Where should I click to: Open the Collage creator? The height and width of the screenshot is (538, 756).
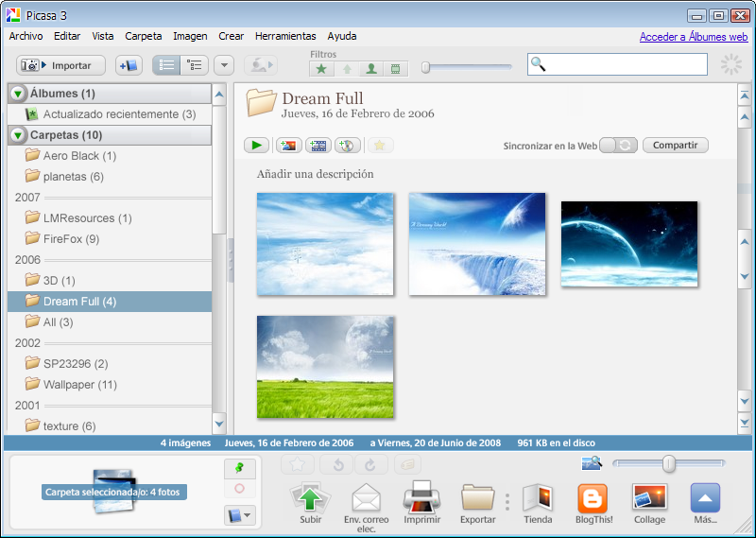[x=649, y=498]
